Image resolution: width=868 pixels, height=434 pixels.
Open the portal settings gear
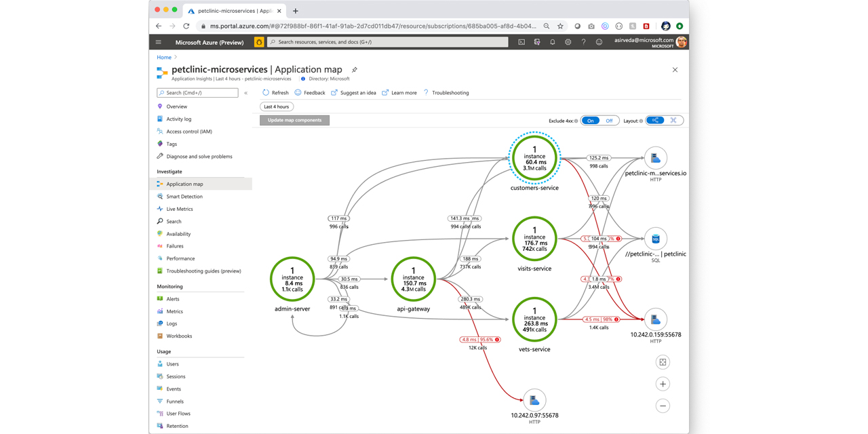click(568, 42)
